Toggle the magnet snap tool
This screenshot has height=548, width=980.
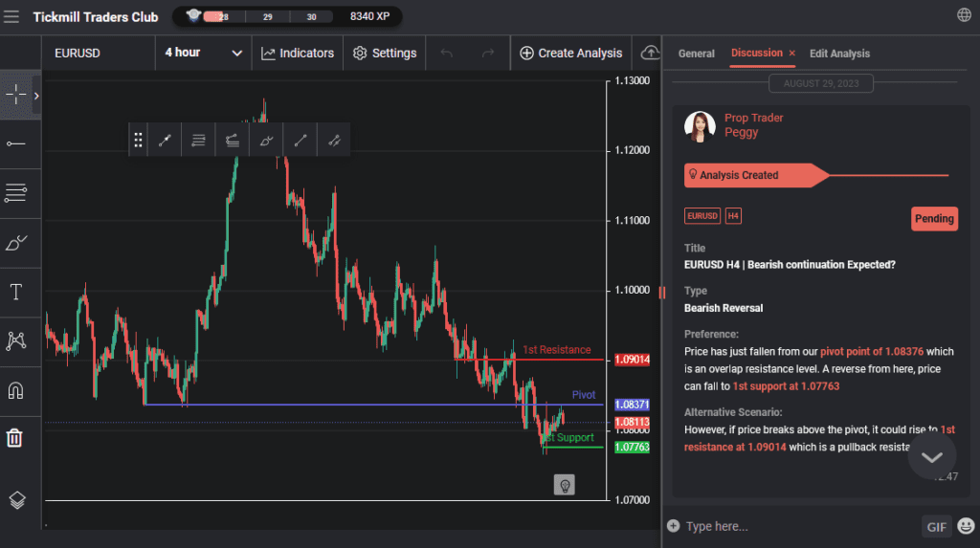tap(15, 390)
